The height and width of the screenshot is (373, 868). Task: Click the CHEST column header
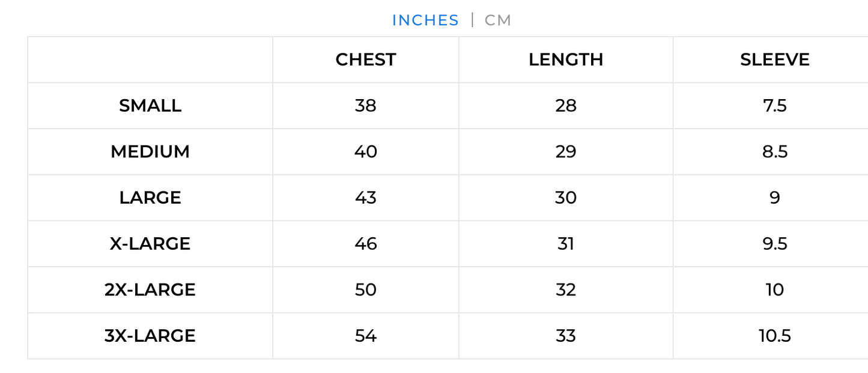pyautogui.click(x=366, y=59)
